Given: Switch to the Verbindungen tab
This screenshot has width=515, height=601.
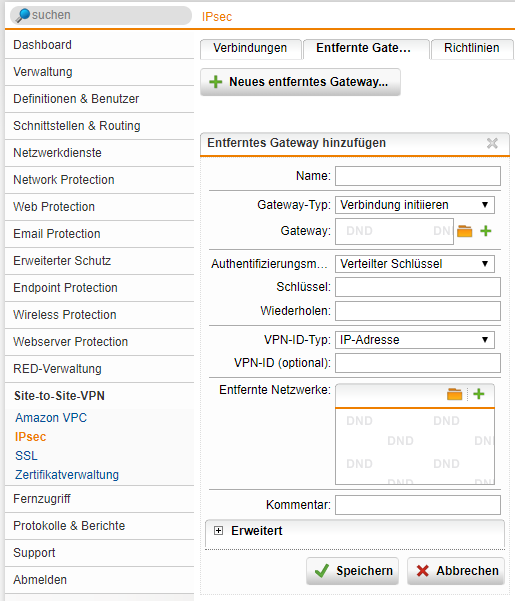Looking at the screenshot, I should point(250,49).
